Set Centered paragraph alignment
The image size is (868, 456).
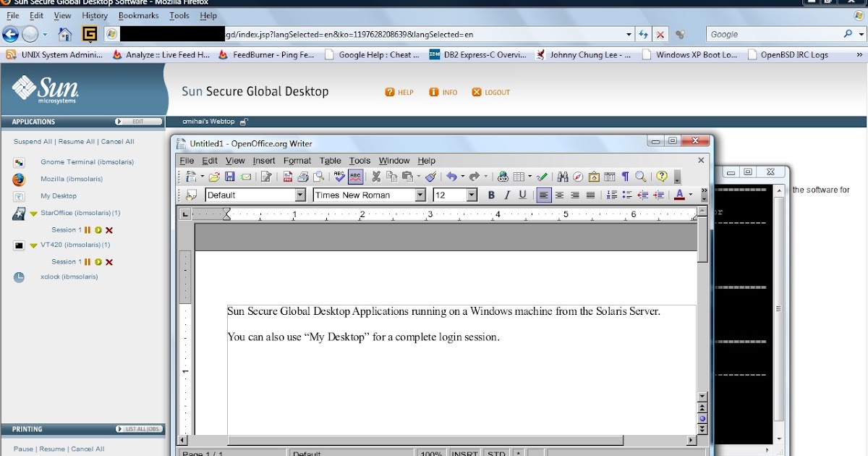point(559,195)
